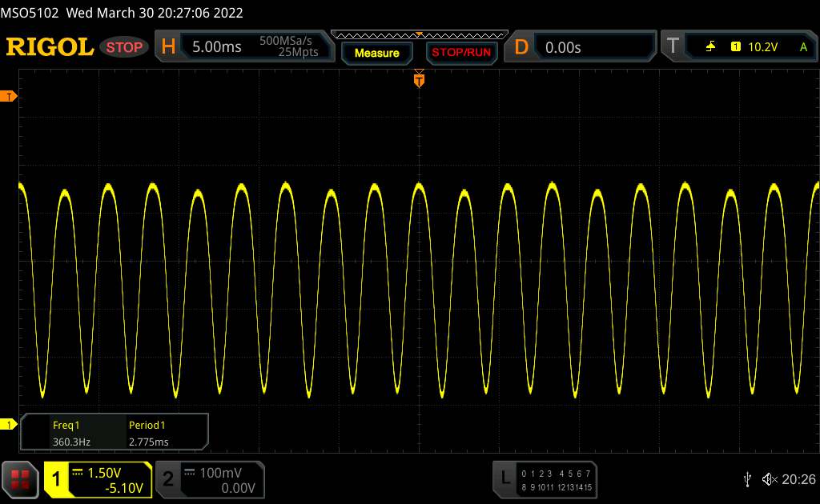The height and width of the screenshot is (504, 820).
Task: Open horizontal timebase H 5.00ms settings
Action: pos(242,47)
